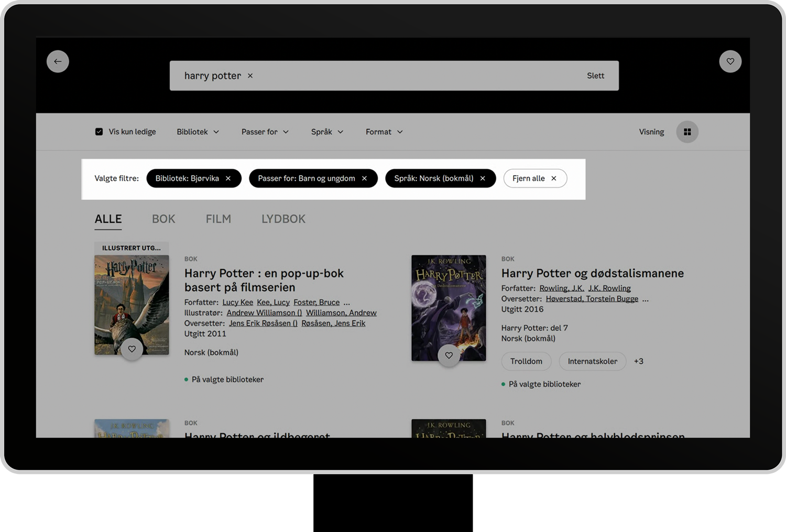Remove the Språk: Norsk (bokmål) filter

(x=483, y=179)
